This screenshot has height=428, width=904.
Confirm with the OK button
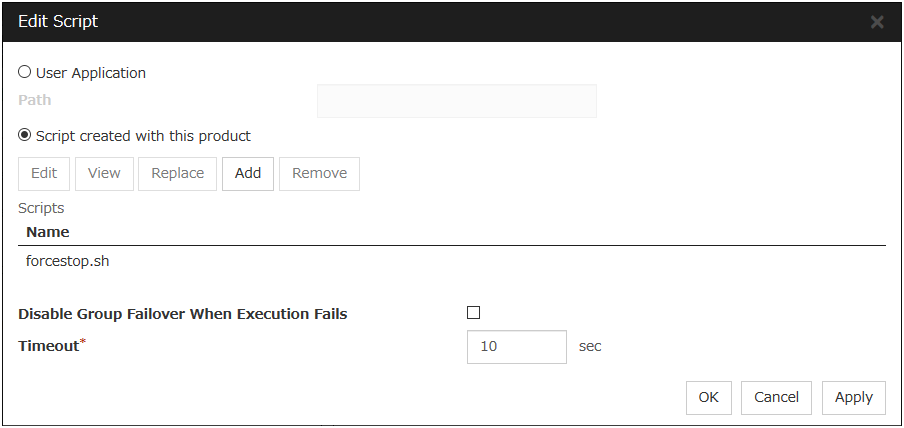709,397
